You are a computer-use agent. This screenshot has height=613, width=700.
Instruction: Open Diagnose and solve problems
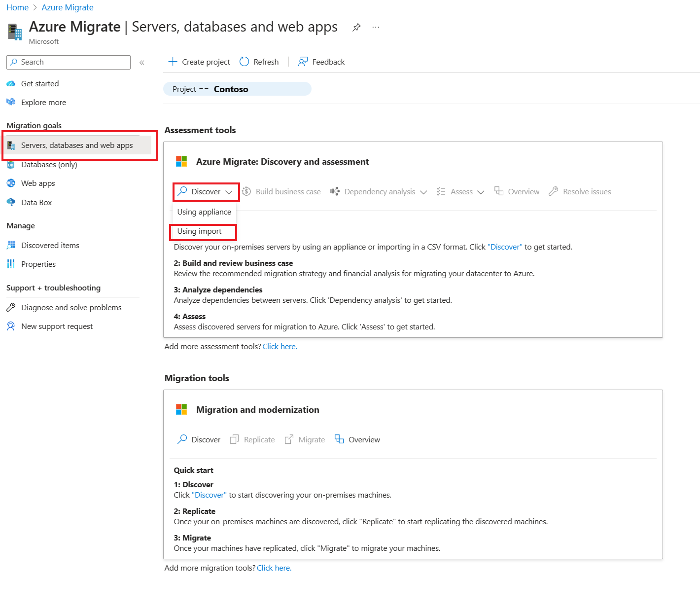click(x=71, y=308)
